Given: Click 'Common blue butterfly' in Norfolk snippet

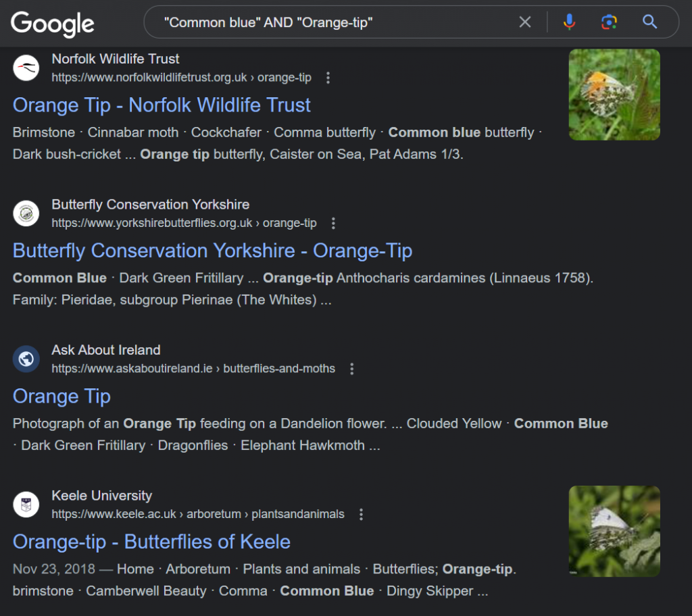Looking at the screenshot, I should (x=461, y=132).
